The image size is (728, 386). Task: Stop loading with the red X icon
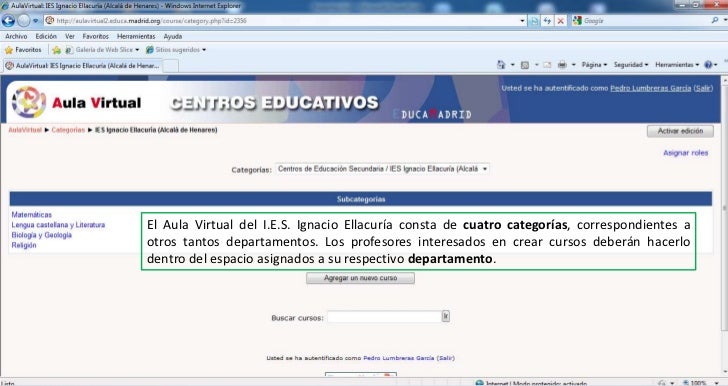560,21
